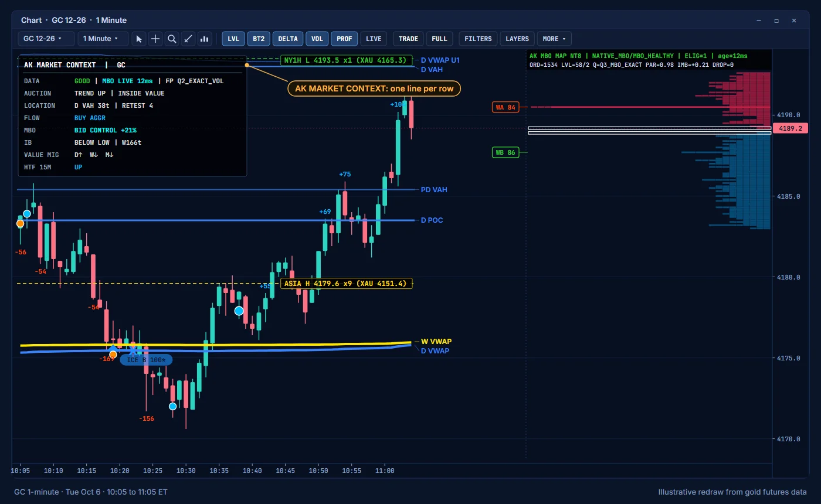Toggle the LVL overlay
Screen dimensions: 821x504
pyautogui.click(x=233, y=39)
